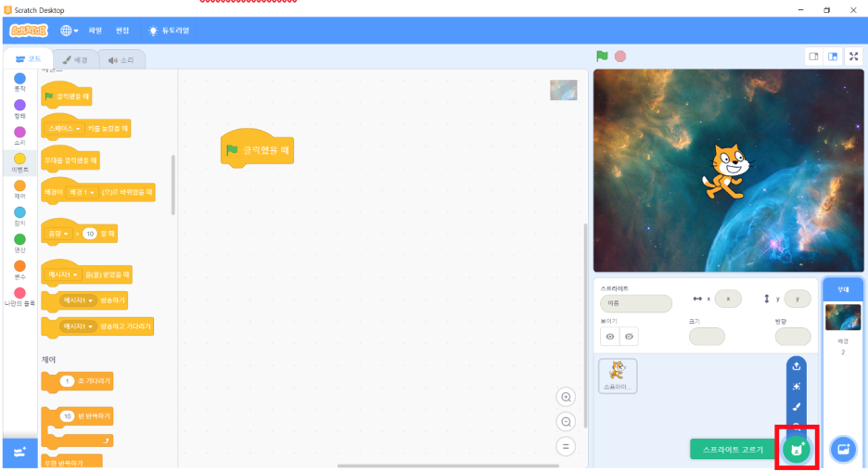The image size is (868, 472).
Task: Click the 무한 반복하기 block
Action: [x=71, y=460]
